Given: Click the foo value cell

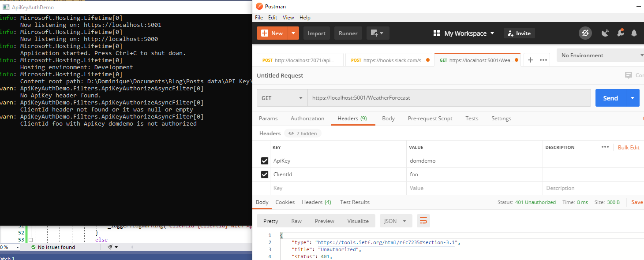Looking at the screenshot, I should tap(474, 175).
